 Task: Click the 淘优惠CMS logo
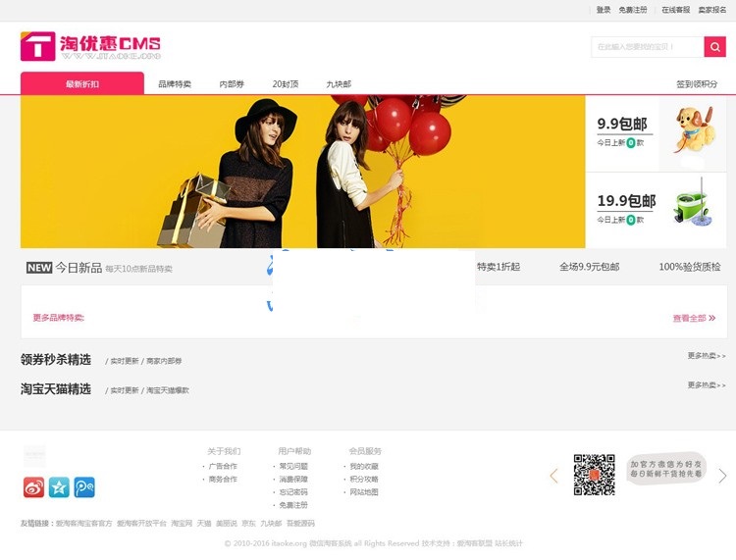click(90, 47)
